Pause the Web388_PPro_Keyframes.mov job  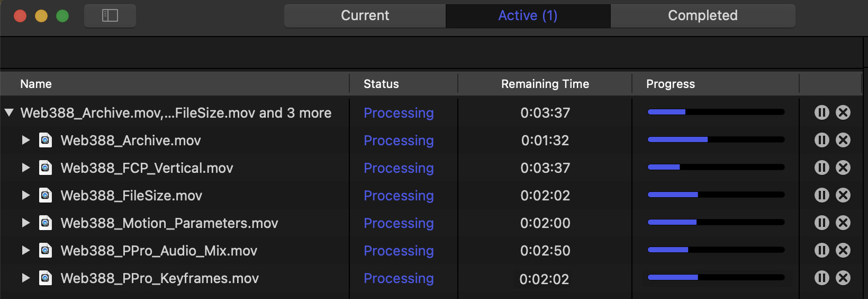(821, 278)
